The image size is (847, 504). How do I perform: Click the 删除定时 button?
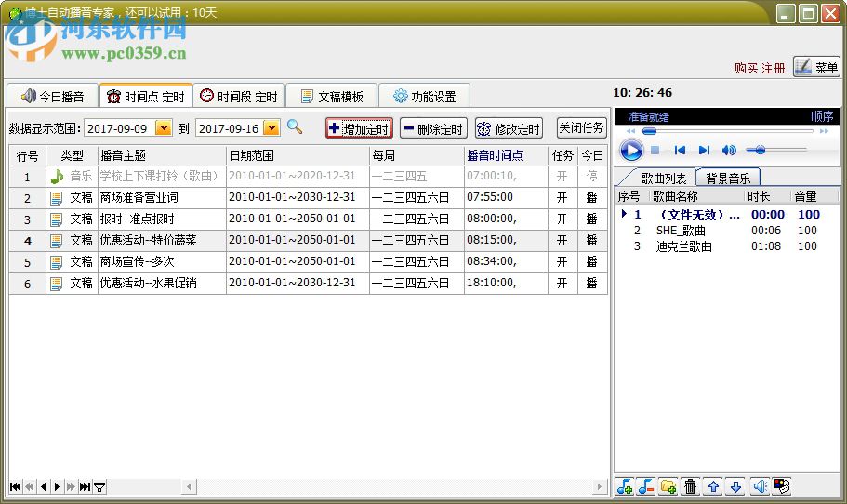[433, 128]
